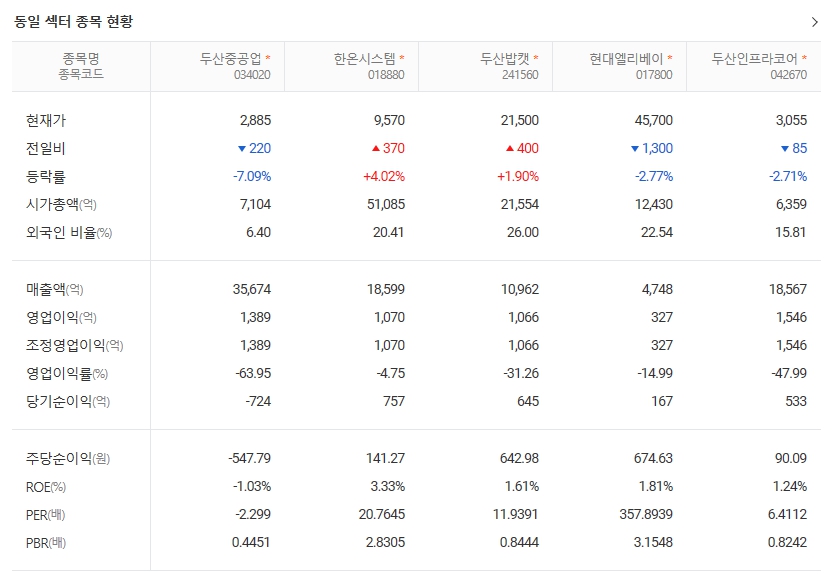Select PER value 20.7645

click(382, 515)
